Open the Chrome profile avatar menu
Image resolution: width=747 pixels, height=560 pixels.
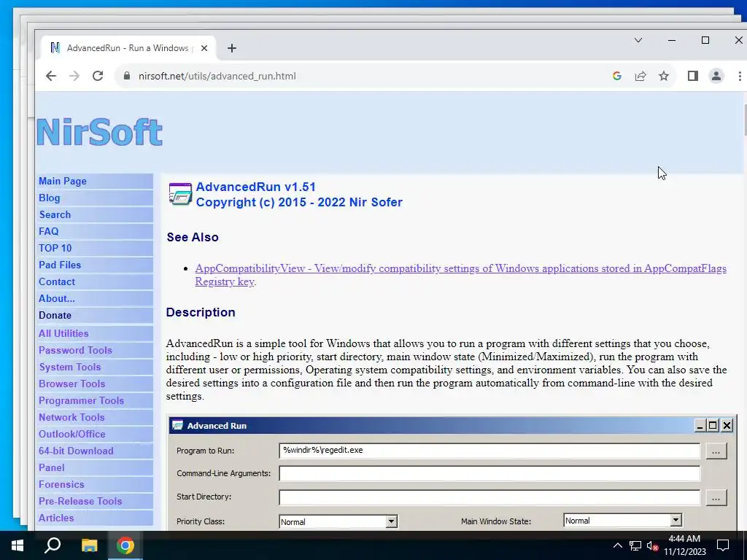(x=716, y=76)
